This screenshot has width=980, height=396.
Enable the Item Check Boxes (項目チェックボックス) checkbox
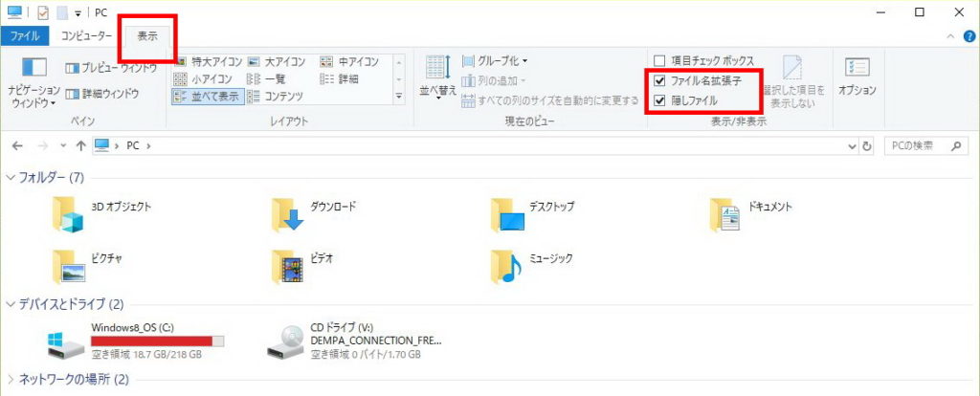tap(659, 61)
